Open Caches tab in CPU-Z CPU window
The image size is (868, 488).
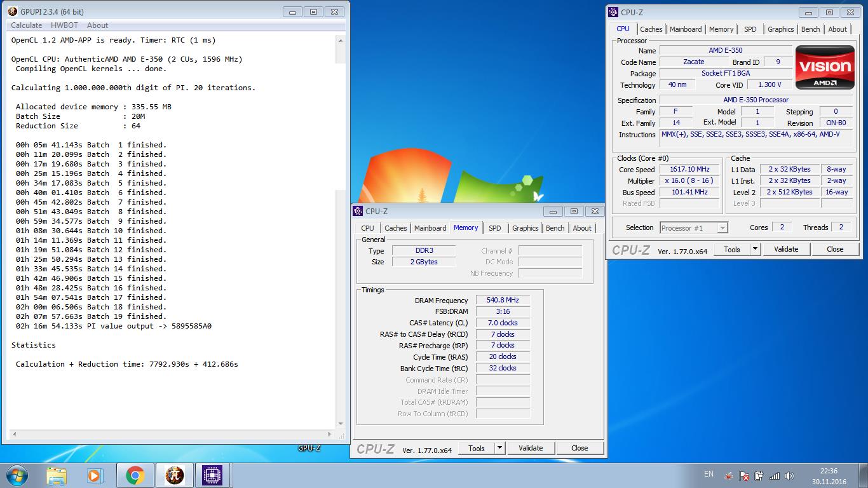(x=651, y=29)
